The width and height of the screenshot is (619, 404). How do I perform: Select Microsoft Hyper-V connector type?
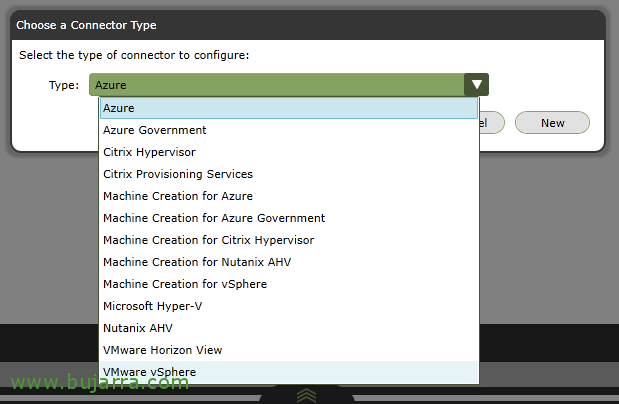pos(289,306)
